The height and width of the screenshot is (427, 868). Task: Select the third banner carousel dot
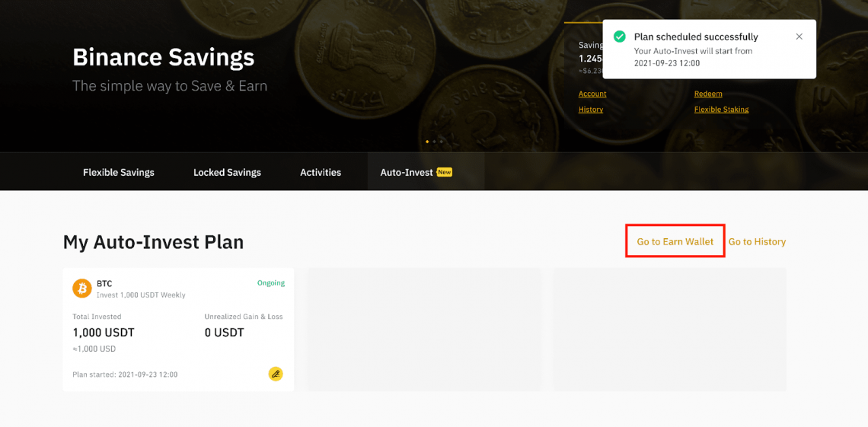(x=441, y=142)
